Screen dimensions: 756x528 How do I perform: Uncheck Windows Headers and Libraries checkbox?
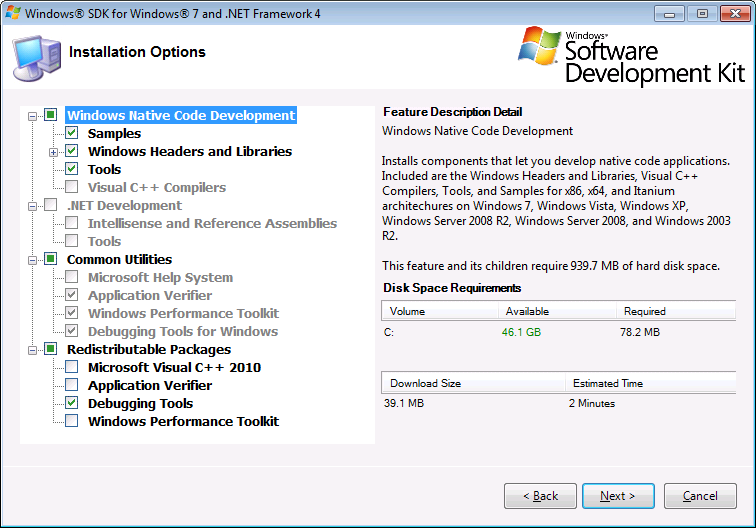[72, 151]
